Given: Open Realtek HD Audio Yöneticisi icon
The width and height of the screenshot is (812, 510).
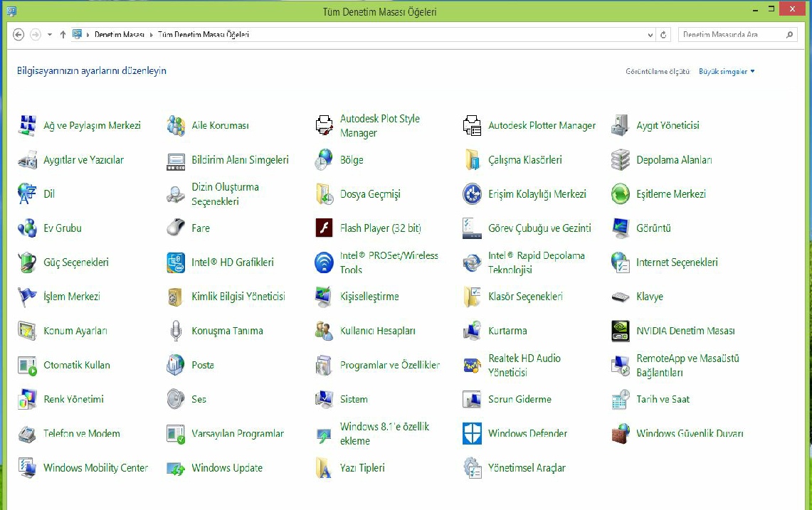Looking at the screenshot, I should [x=473, y=365].
